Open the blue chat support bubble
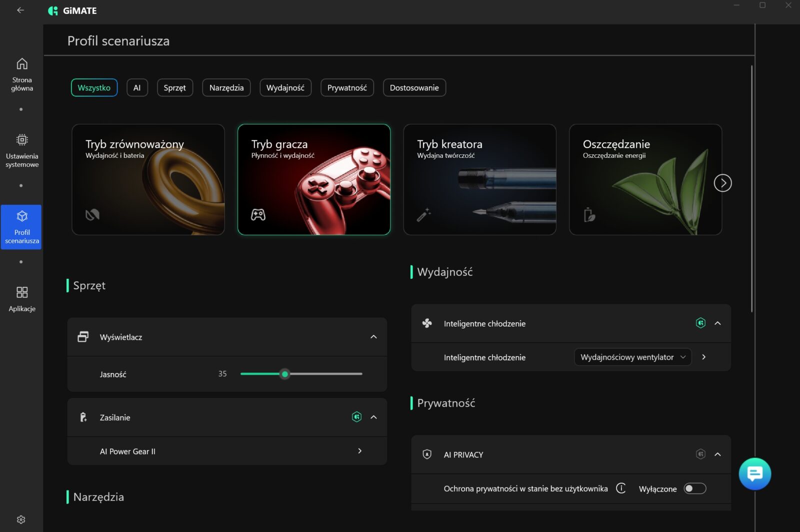Image resolution: width=800 pixels, height=532 pixels. tap(754, 474)
